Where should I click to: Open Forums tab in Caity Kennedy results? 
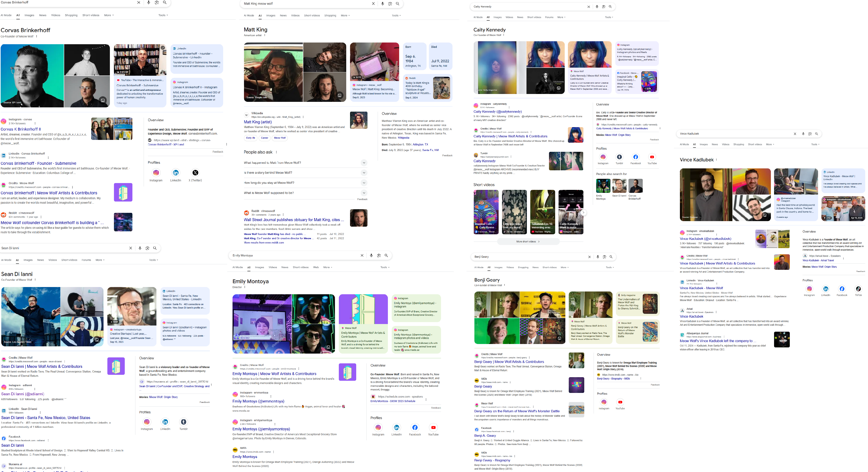(x=549, y=17)
